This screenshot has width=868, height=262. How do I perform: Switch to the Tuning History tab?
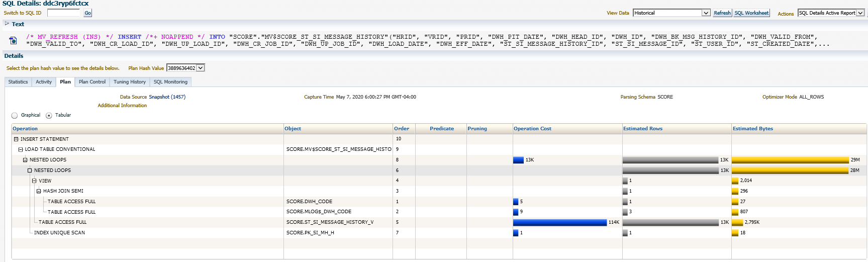tap(129, 82)
